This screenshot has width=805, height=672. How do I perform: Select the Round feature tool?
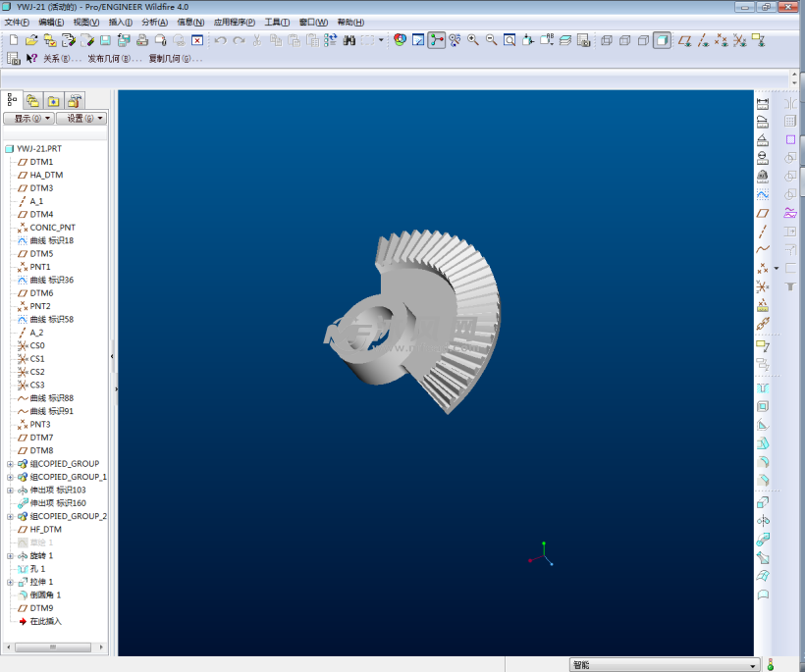click(763, 461)
